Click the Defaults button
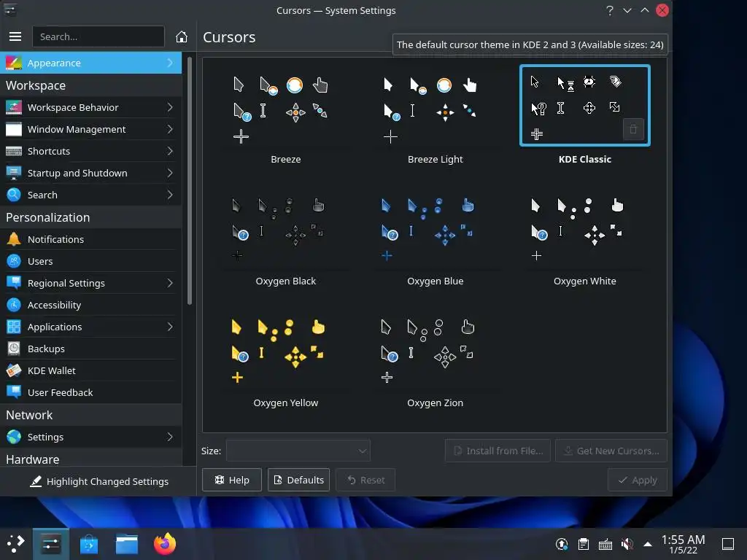747x560 pixels. pos(298,480)
